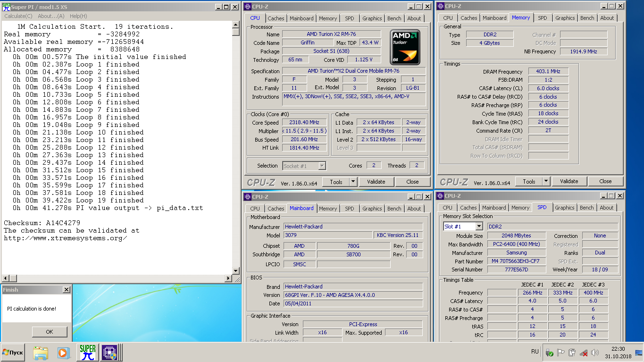This screenshot has width=644, height=362.
Task: Click the part number M4 70T5663EH3-CF7
Action: (516, 261)
